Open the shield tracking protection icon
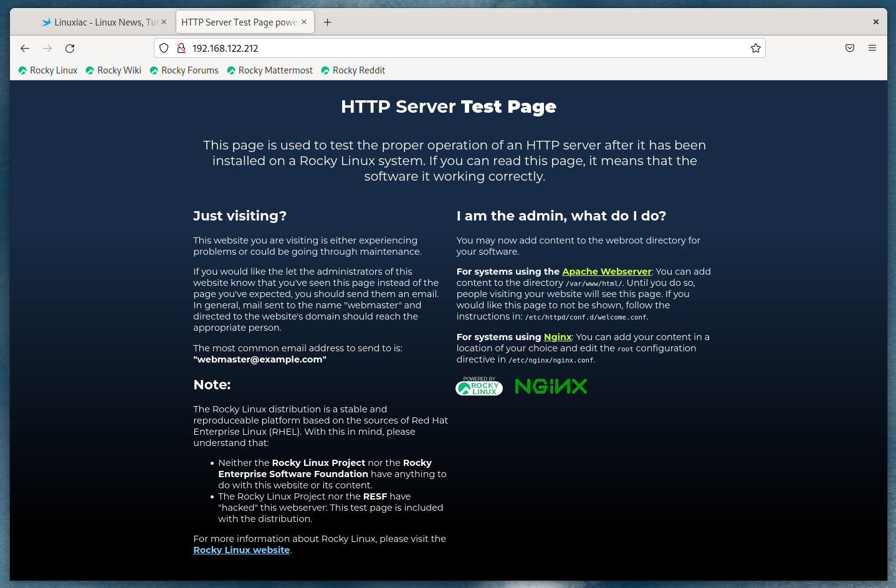The image size is (896, 588). coord(164,48)
